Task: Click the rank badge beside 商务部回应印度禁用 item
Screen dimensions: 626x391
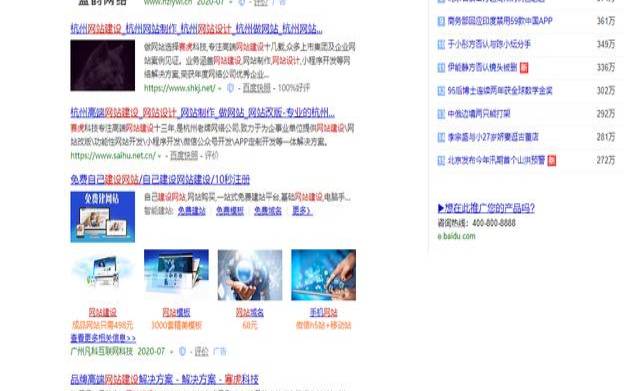Action: point(441,21)
